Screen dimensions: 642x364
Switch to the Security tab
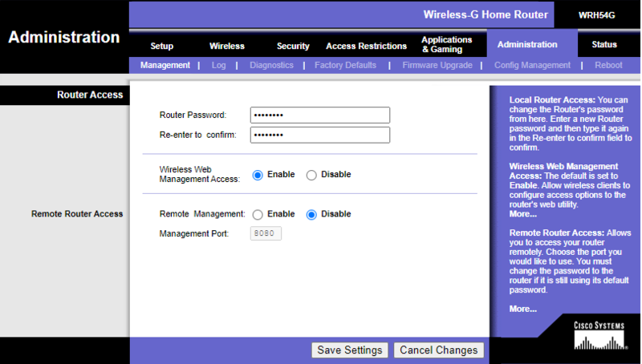[293, 46]
